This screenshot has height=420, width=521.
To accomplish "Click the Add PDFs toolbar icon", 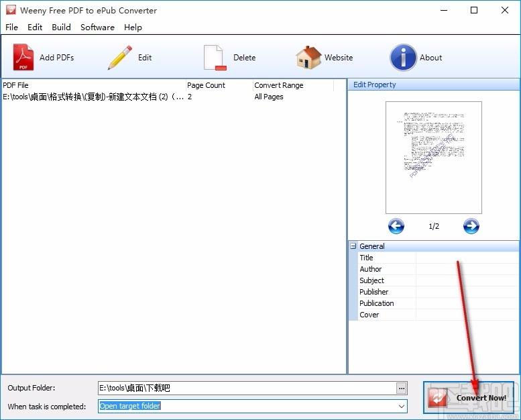I will [23, 58].
